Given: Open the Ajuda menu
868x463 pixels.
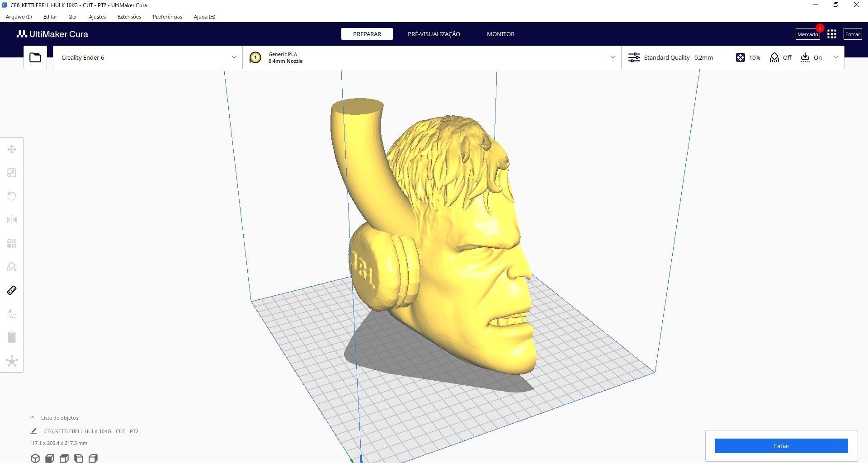Looking at the screenshot, I should pyautogui.click(x=204, y=17).
